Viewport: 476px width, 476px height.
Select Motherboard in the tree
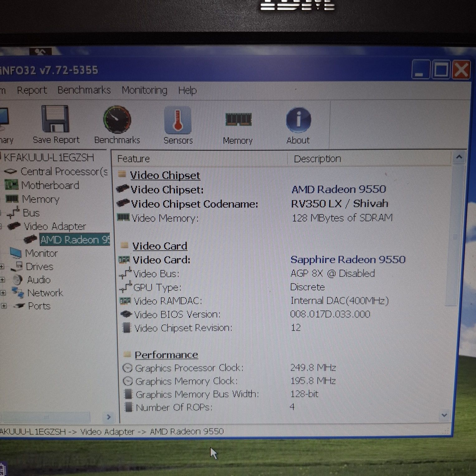coord(50,185)
